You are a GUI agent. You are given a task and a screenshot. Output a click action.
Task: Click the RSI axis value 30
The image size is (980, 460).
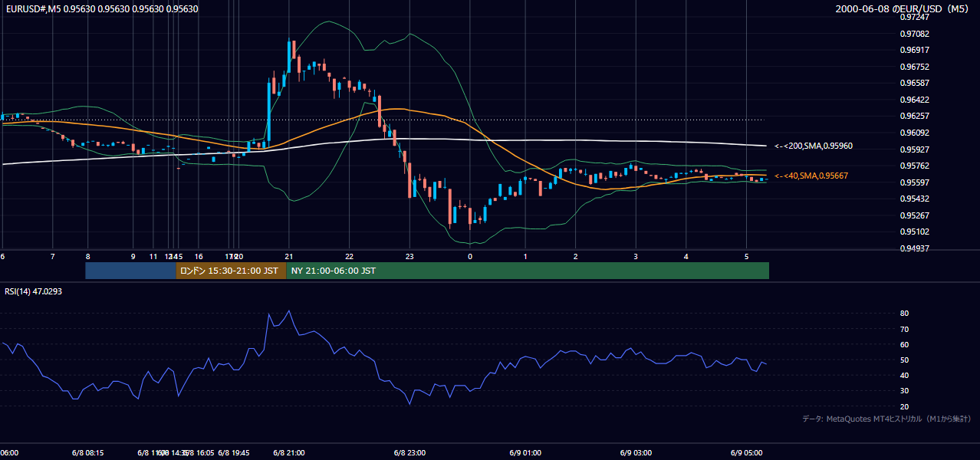pyautogui.click(x=904, y=390)
